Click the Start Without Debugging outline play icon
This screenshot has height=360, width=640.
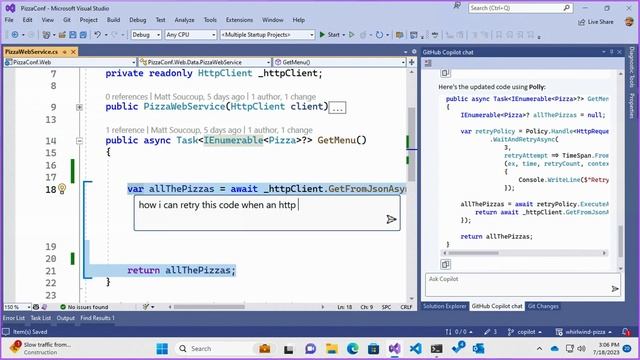(351, 35)
